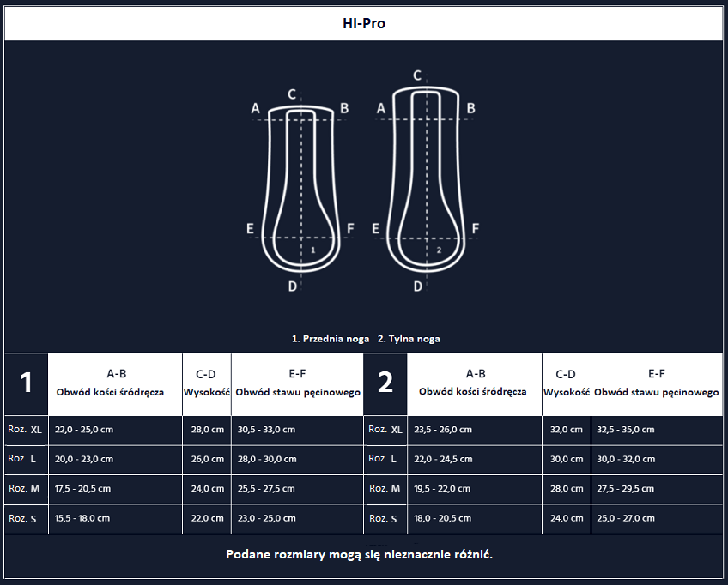This screenshot has width=728, height=585.
Task: Select the large number 2 table header
Action: point(385,383)
